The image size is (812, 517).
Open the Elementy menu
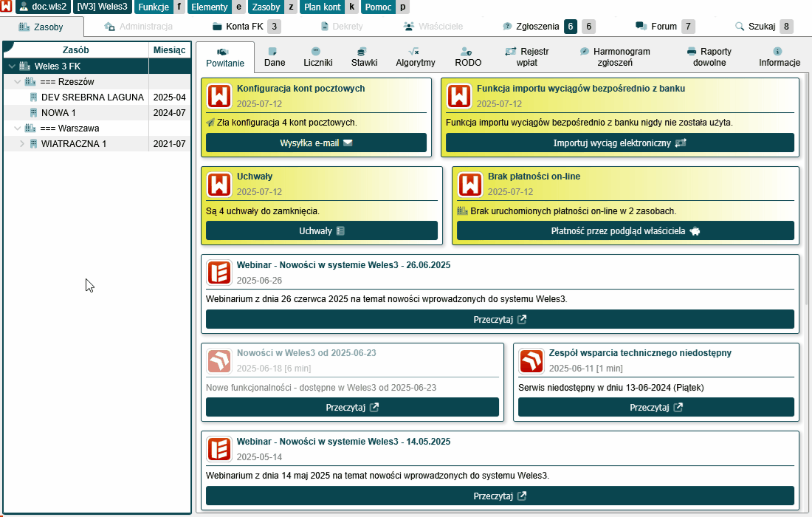pos(209,7)
